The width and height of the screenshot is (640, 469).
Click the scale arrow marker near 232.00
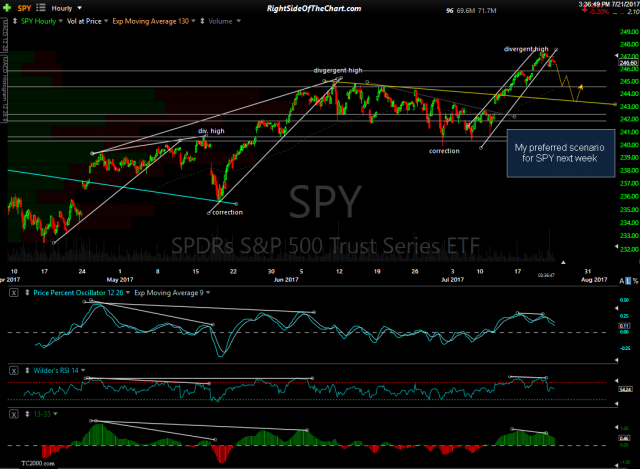tap(616, 247)
